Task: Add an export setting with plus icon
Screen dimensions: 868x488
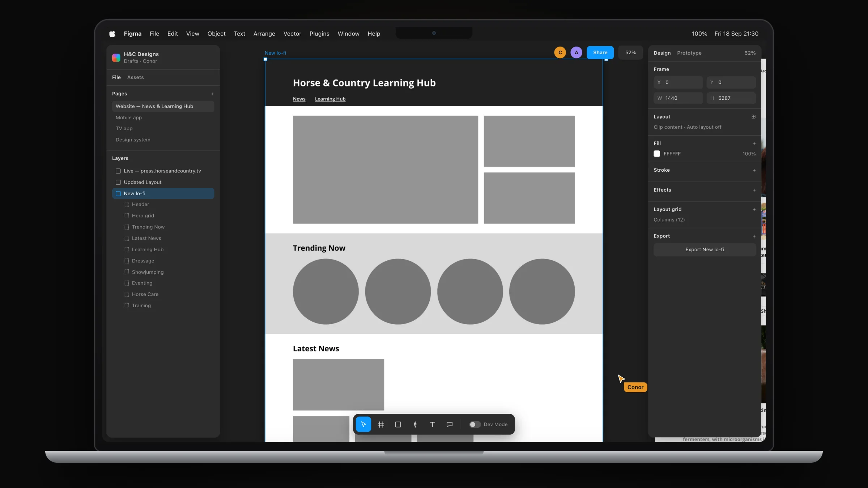Action: [754, 236]
